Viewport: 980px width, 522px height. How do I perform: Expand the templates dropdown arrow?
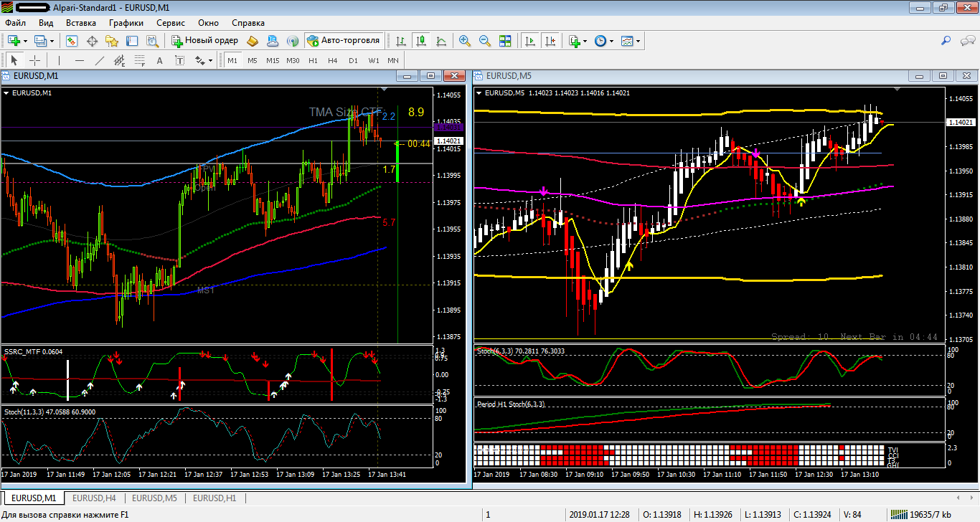pyautogui.click(x=639, y=41)
